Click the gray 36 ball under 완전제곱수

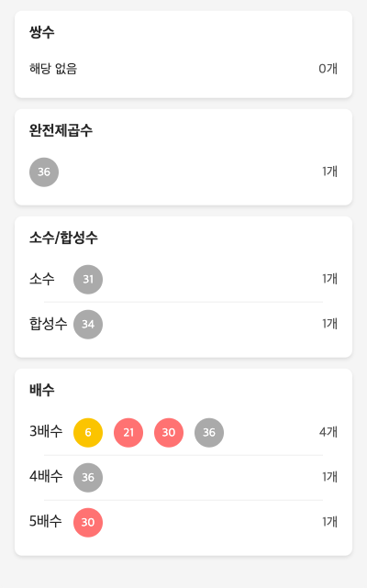tap(44, 172)
